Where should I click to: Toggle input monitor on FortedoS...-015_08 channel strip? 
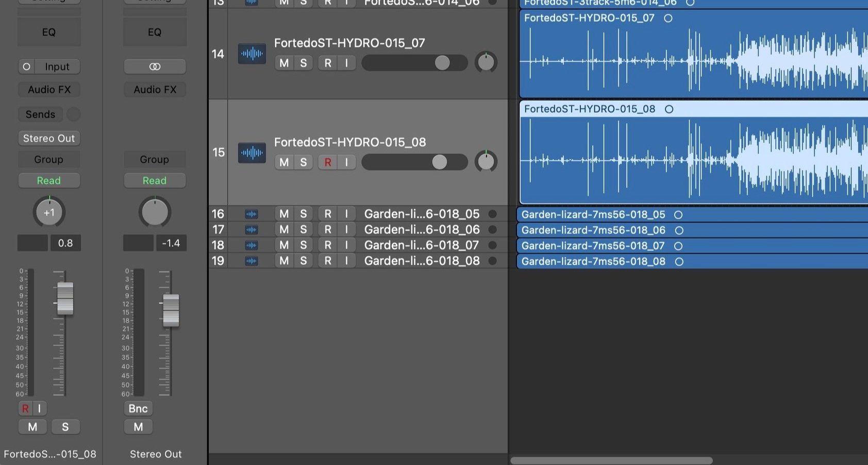[39, 408]
